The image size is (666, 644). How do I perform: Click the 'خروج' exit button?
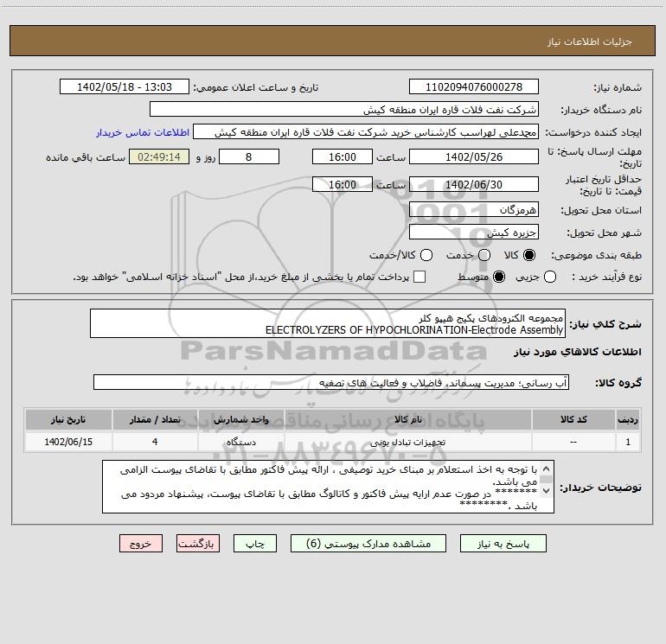click(141, 544)
